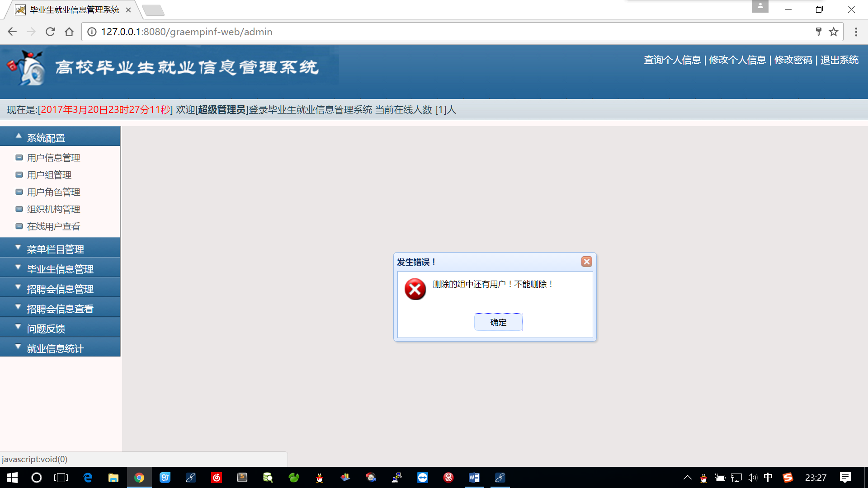Image resolution: width=868 pixels, height=488 pixels.
Task: Click the browser home icon
Action: point(69,32)
